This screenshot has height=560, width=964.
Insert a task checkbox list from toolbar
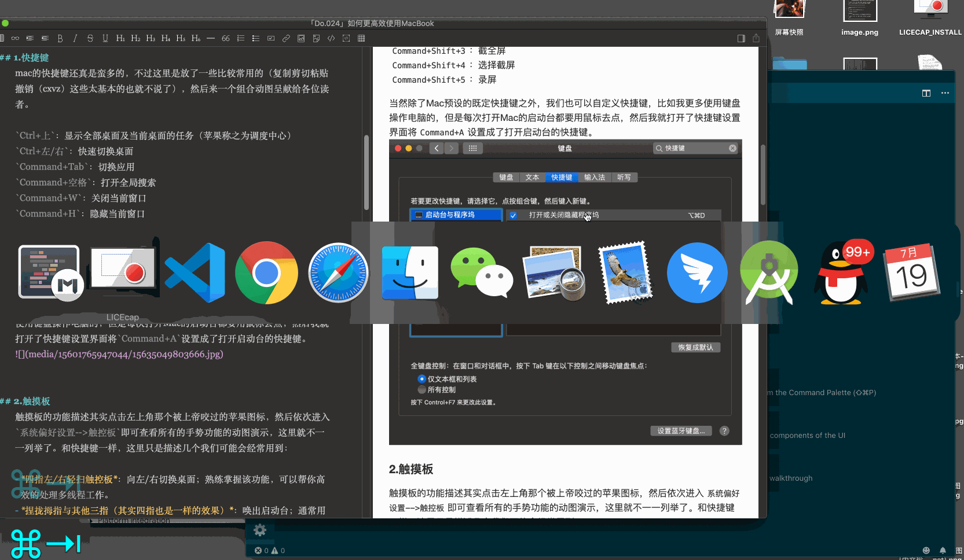(271, 38)
